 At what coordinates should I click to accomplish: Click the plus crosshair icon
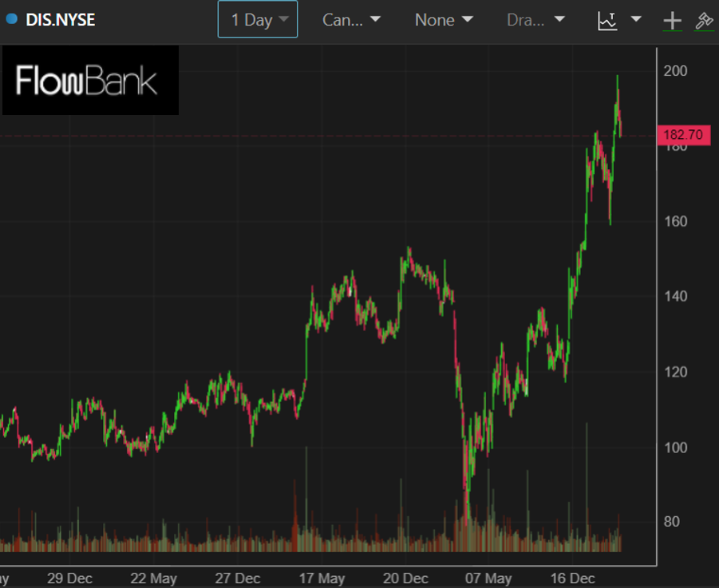click(672, 21)
